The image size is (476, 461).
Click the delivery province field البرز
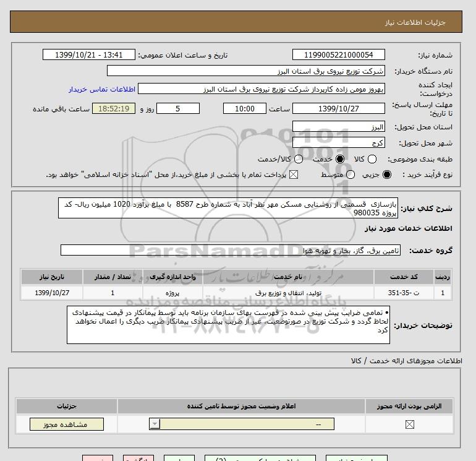tap(339, 126)
